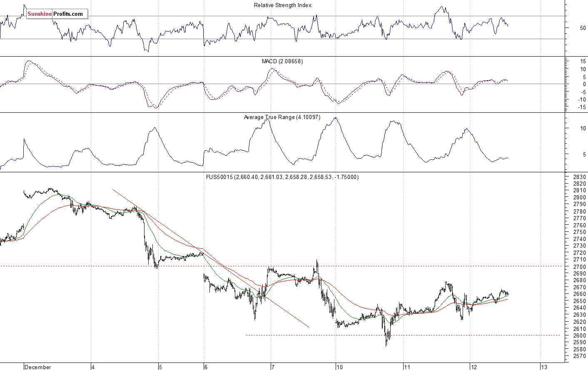Click the ATR 10 axis label

click(x=583, y=129)
